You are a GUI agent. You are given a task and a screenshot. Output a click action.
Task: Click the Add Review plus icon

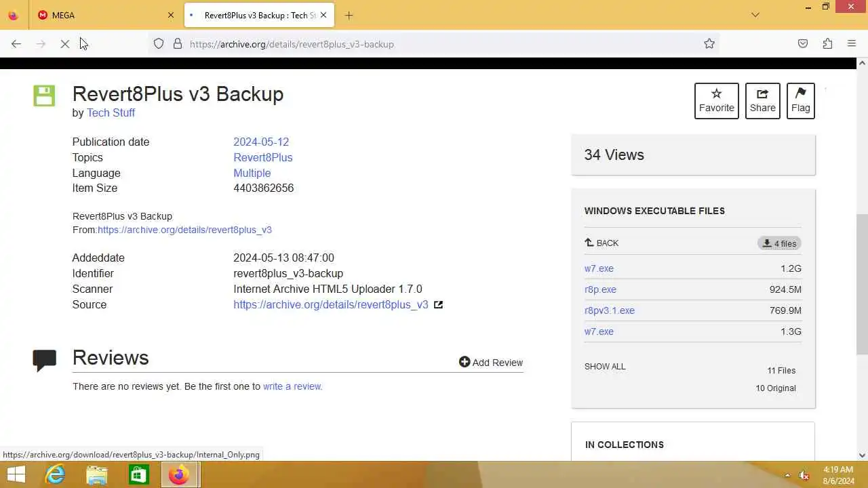tap(465, 362)
